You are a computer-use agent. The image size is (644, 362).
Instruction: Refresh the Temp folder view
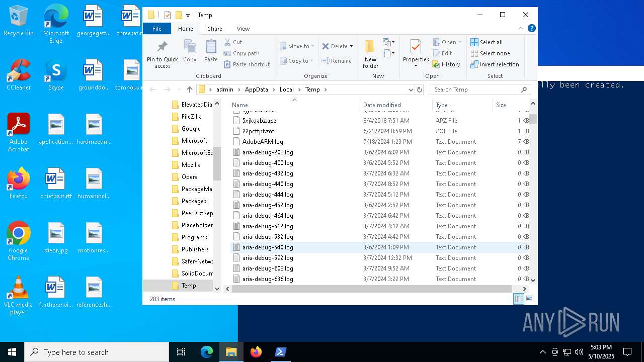tap(420, 89)
